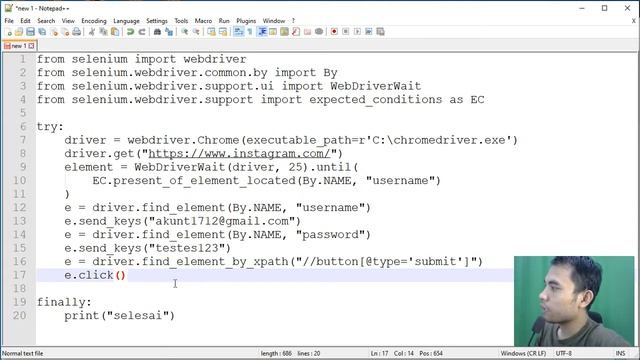Screen dimensions: 640x360
Task: Show the Document Map panel icon
Action: (284, 32)
